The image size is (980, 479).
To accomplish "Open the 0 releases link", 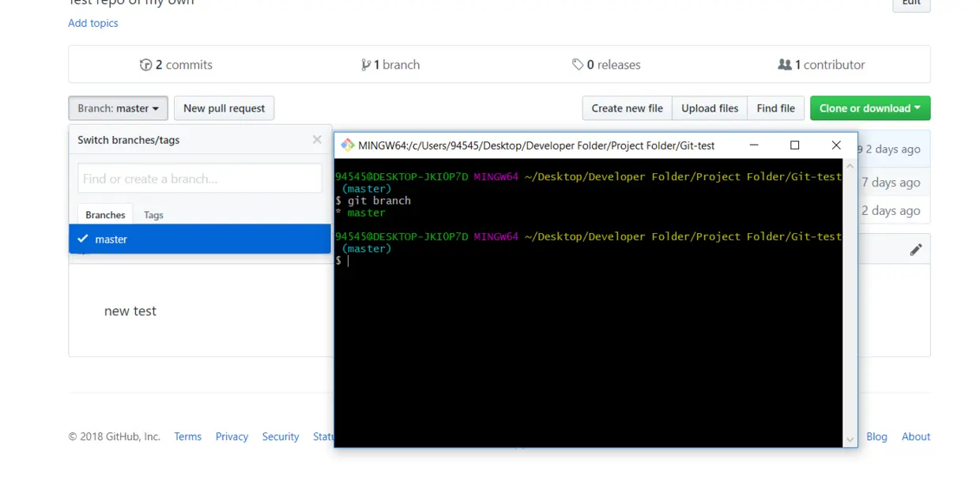I will 606,65.
